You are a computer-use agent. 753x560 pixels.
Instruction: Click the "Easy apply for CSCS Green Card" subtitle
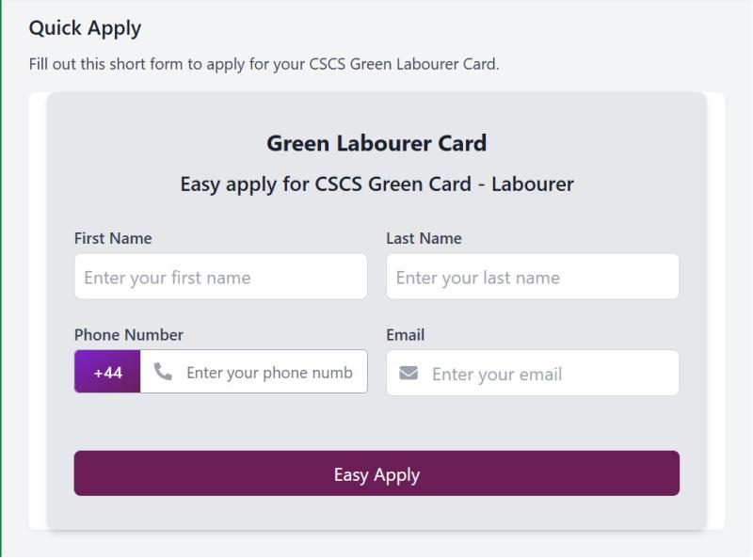pyautogui.click(x=376, y=184)
